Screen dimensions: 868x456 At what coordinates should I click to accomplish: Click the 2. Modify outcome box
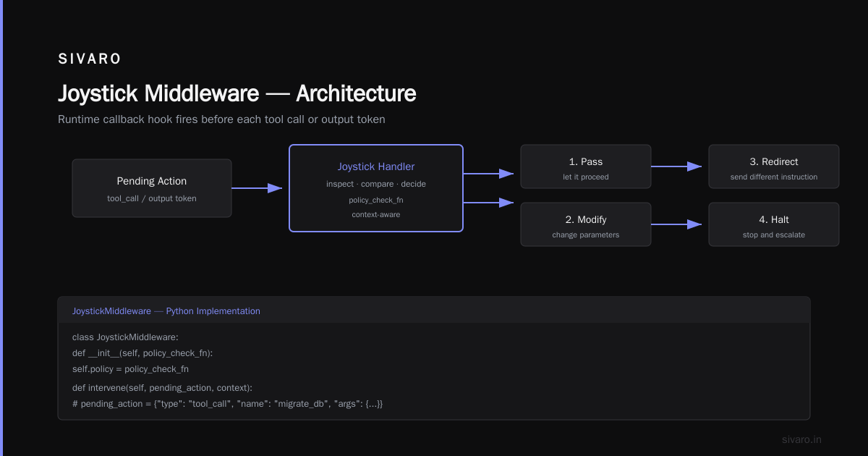(x=586, y=224)
